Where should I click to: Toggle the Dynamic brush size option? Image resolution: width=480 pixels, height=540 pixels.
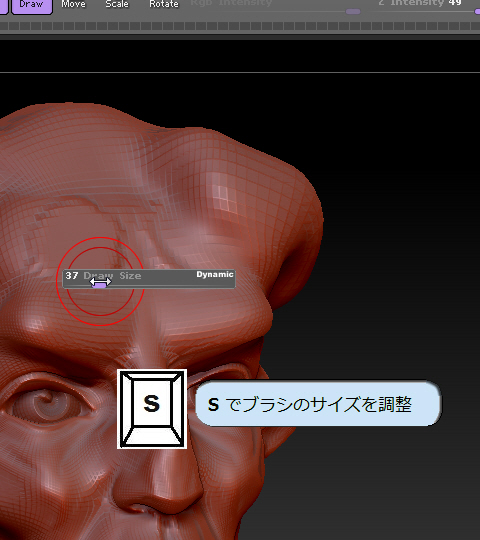215,274
